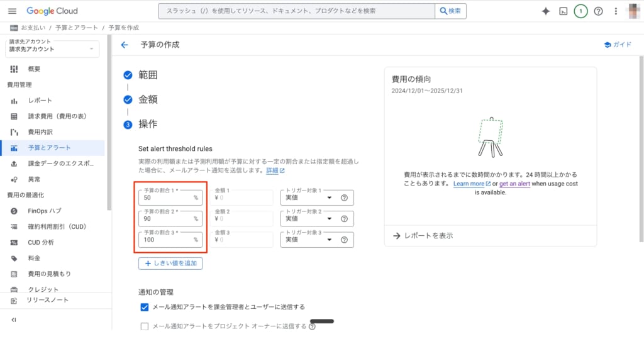Click the 料金 price tag icon

pos(14,258)
